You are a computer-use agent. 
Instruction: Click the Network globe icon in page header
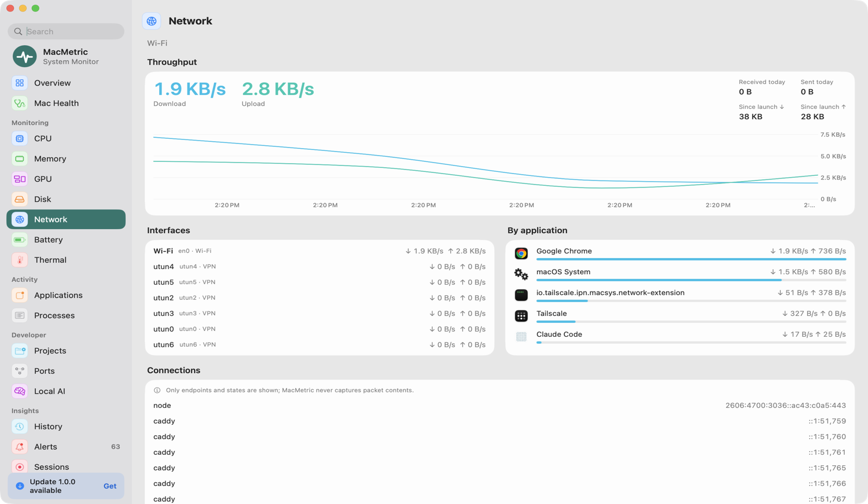point(152,21)
